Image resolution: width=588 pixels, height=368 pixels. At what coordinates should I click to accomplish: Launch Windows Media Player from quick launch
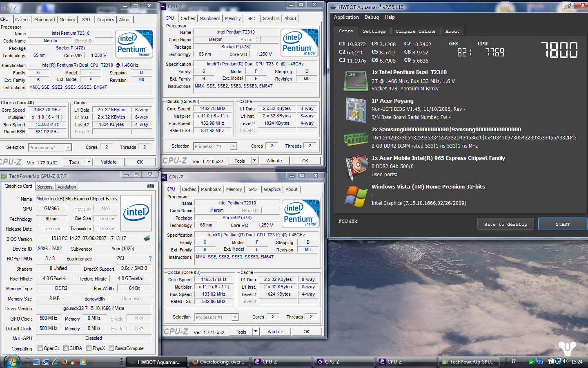(83, 362)
